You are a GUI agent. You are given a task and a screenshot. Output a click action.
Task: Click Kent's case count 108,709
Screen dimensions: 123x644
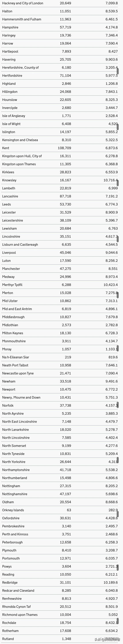(x=64, y=148)
